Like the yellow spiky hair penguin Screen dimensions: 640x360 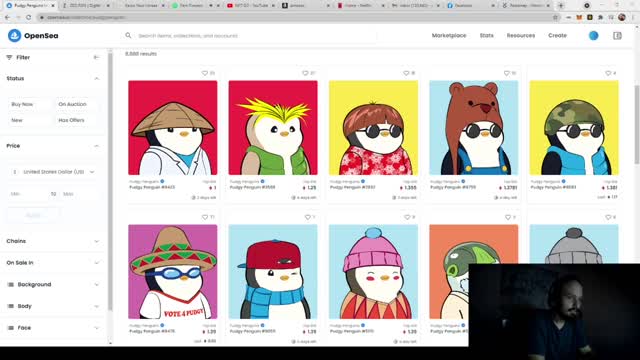[x=305, y=73]
